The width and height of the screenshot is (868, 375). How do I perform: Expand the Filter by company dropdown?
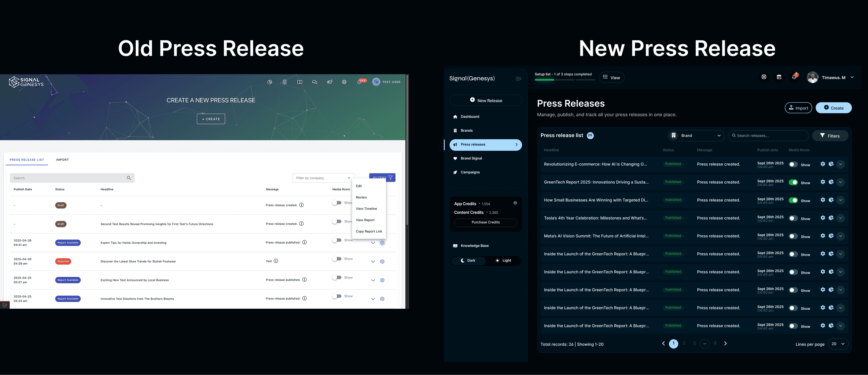coord(323,178)
